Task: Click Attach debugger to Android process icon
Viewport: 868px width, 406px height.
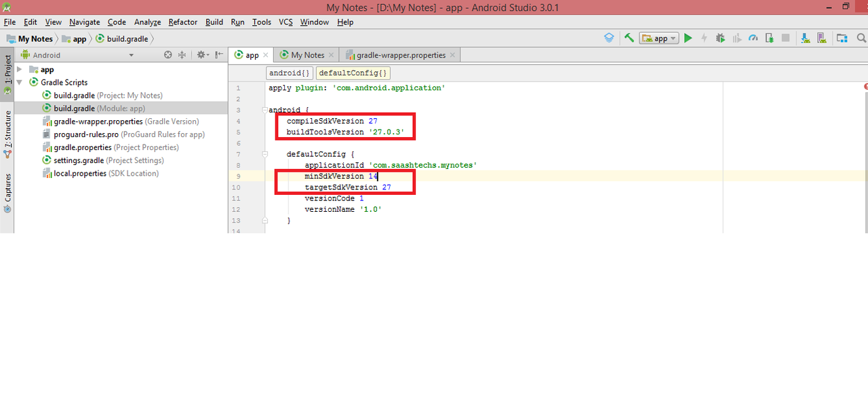Action: coord(769,38)
